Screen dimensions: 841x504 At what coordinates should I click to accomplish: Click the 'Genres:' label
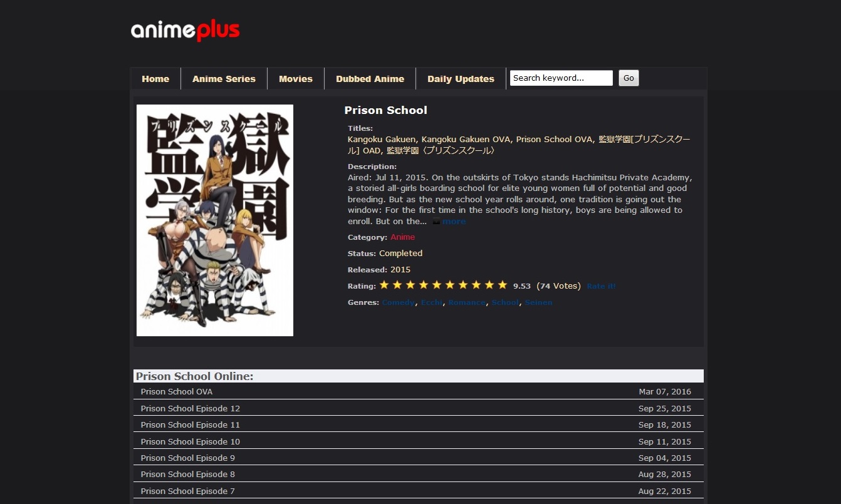tap(363, 302)
